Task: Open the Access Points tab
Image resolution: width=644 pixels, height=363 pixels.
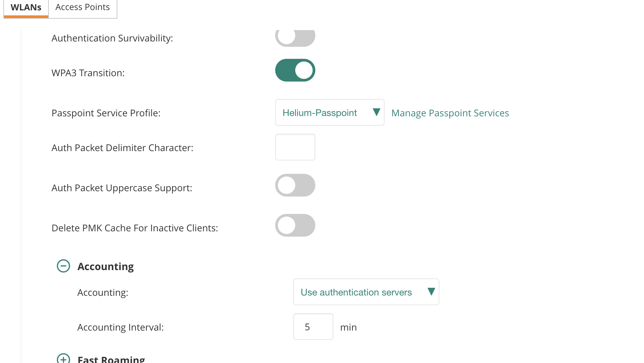Action: click(x=83, y=7)
